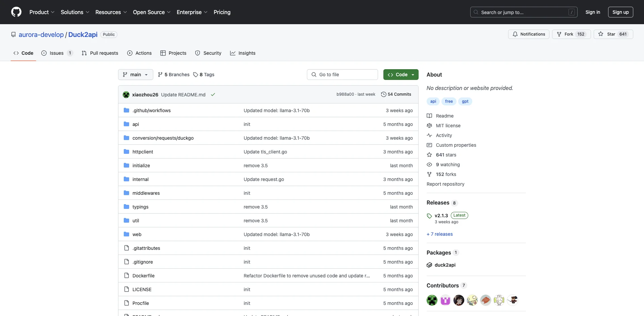Image resolution: width=644 pixels, height=316 pixels.
Task: Open the conversion/requests/duckgo folder
Action: (x=163, y=138)
